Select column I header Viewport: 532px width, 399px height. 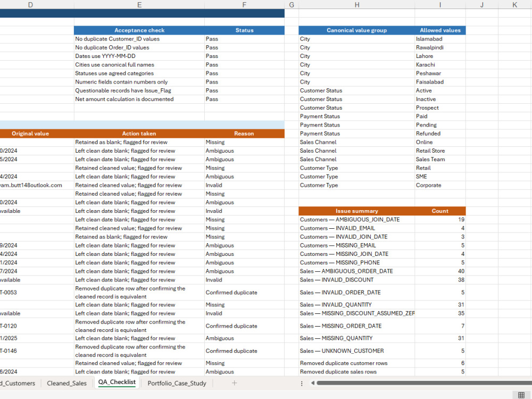(440, 5)
